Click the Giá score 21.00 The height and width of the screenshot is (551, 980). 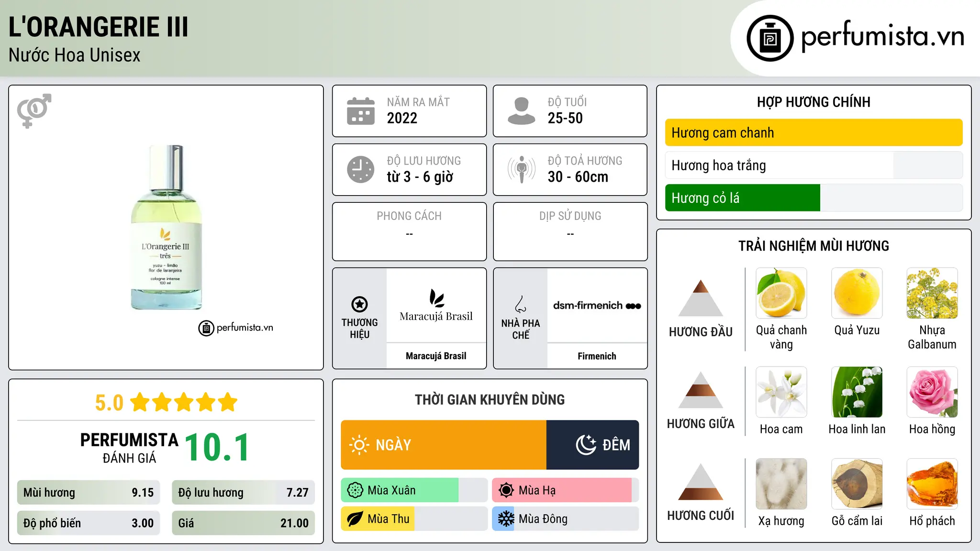[294, 523]
